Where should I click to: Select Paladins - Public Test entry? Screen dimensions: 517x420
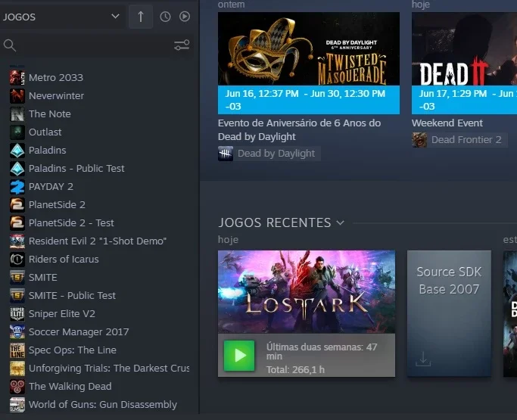(x=76, y=169)
